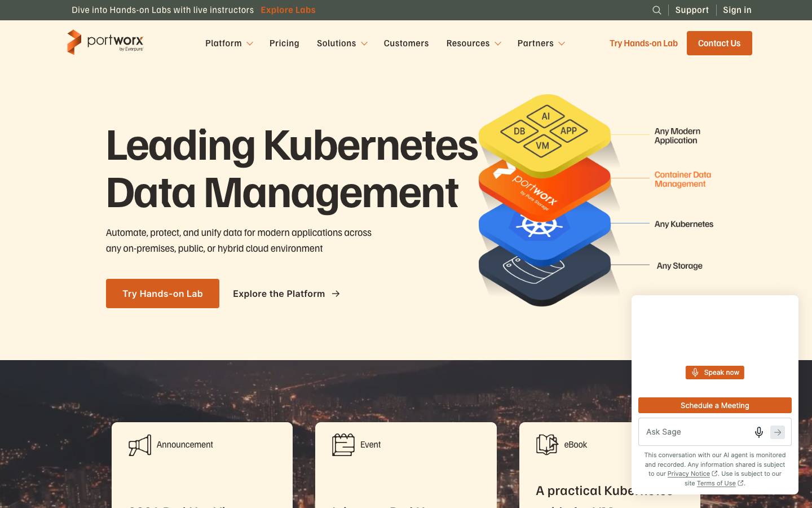This screenshot has width=812, height=508.
Task: Click the hero Try Hands-on Lab button
Action: point(162,294)
